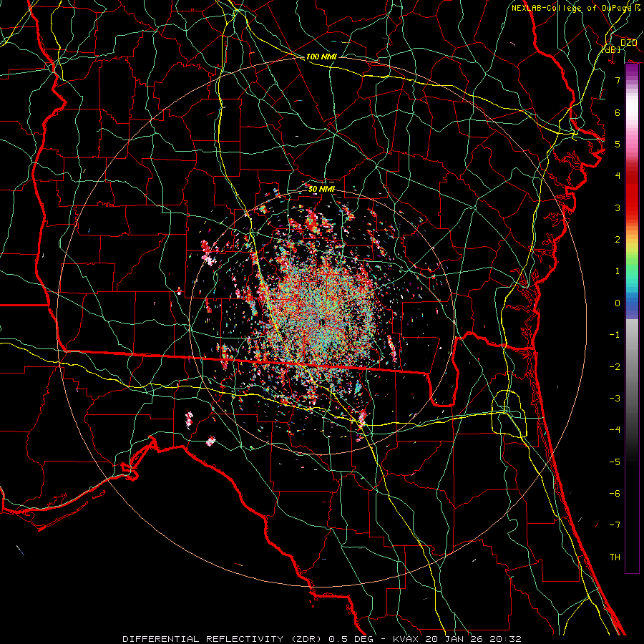Click the 100 NMI range ring label

click(321, 57)
